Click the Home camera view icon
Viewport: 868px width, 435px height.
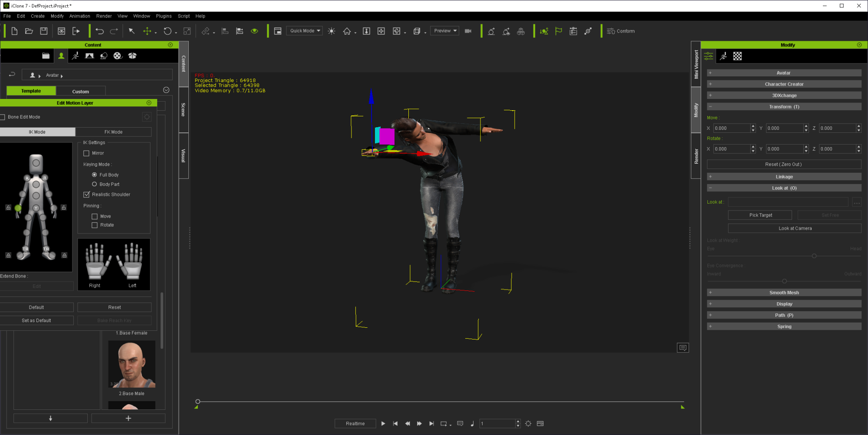pos(347,31)
